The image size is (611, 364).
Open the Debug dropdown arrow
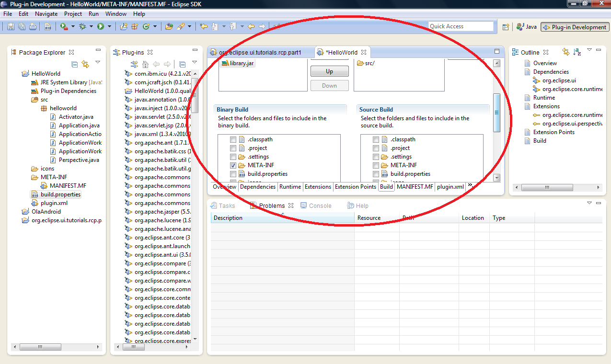point(91,26)
